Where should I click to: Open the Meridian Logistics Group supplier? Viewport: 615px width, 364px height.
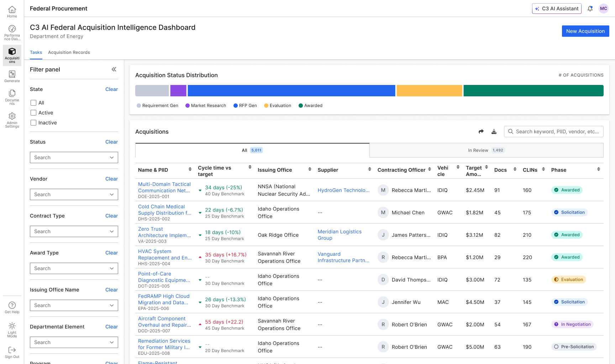[340, 235]
